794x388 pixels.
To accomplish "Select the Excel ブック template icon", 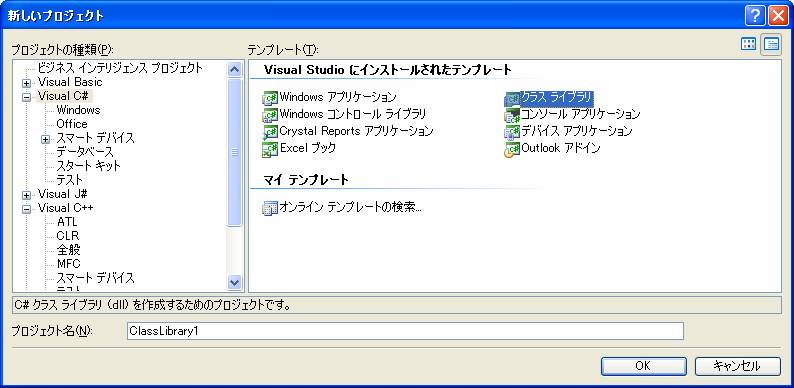I will click(x=270, y=149).
